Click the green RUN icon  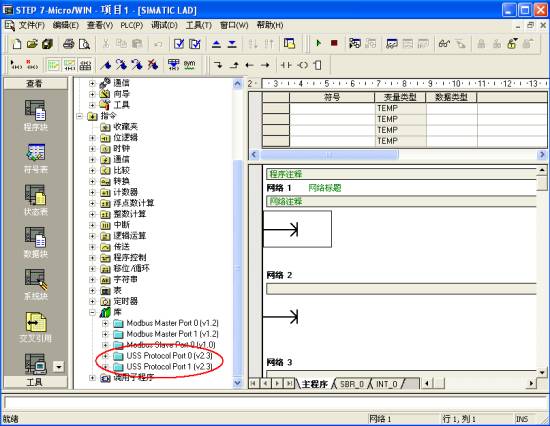[x=318, y=43]
